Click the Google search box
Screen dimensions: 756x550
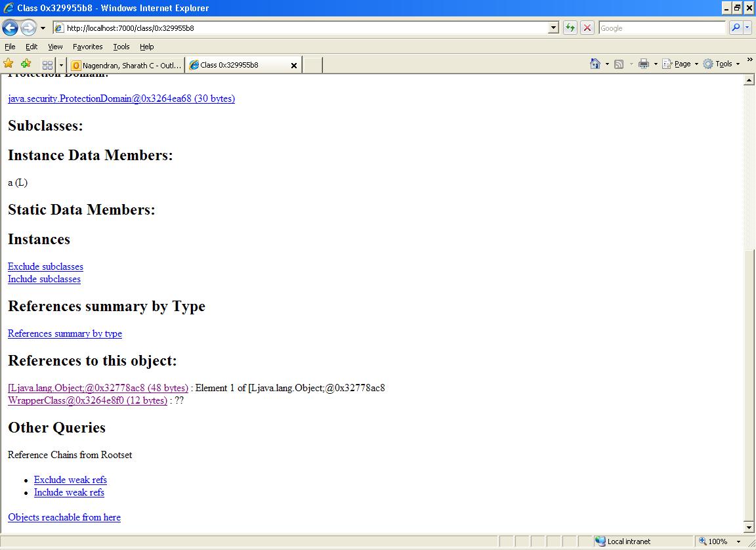coord(662,28)
